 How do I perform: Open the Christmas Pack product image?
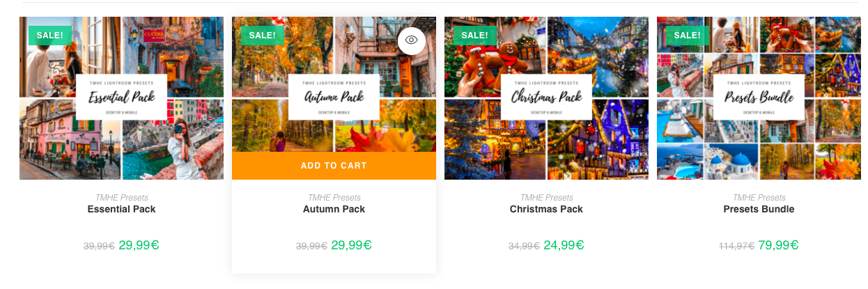tap(546, 98)
